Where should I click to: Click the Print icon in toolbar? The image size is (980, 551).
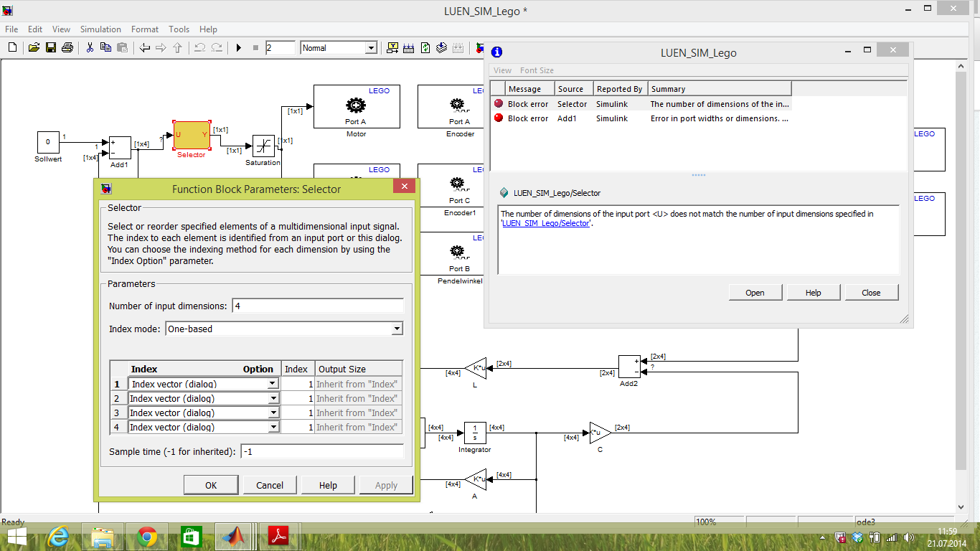point(67,48)
